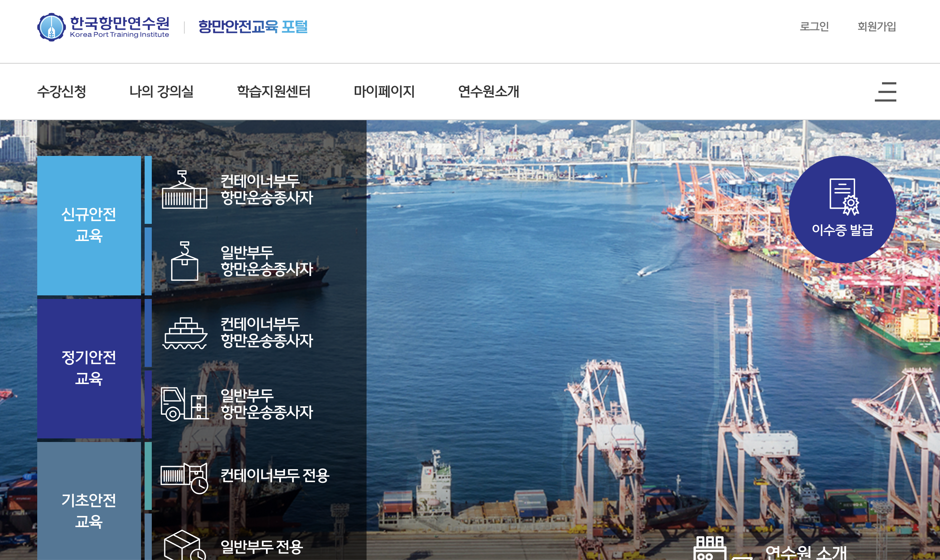The width and height of the screenshot is (940, 560).
Task: Click the 회원가입 link
Action: 877,26
